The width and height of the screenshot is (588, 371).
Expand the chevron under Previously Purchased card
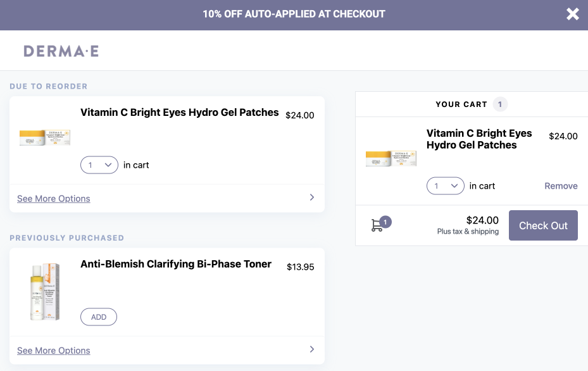(x=311, y=349)
